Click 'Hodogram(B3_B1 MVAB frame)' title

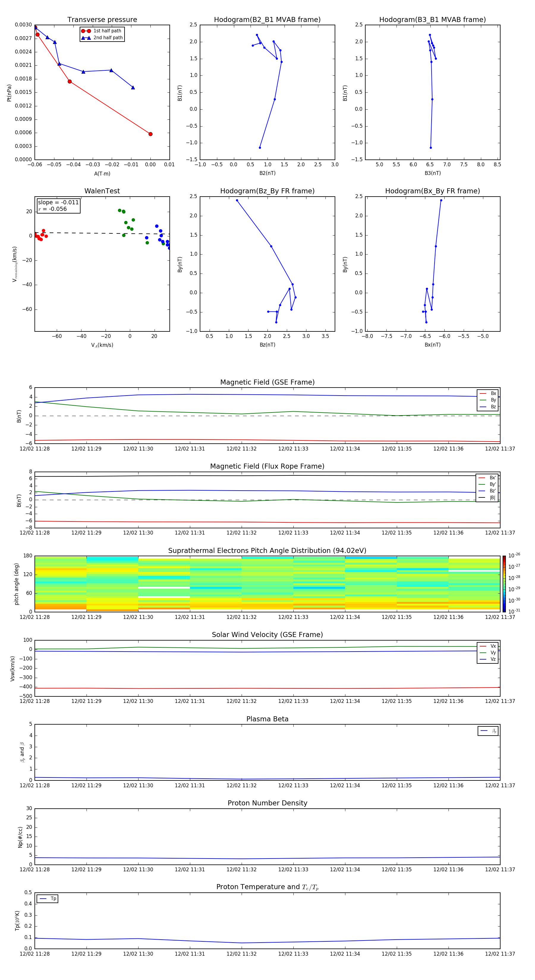click(432, 20)
